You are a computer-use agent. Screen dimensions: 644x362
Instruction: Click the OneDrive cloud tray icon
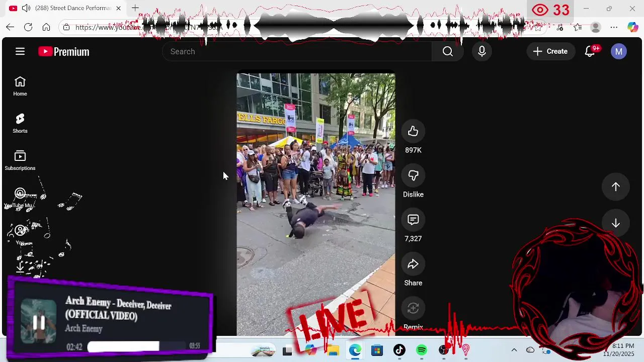pos(530,350)
